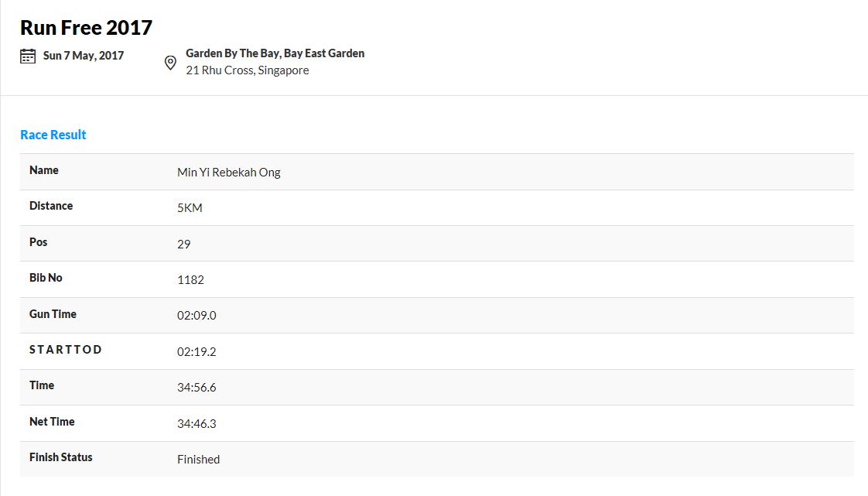Screen dimensions: 868x496
Task: Click the Finish Status row label
Action: [x=61, y=457]
